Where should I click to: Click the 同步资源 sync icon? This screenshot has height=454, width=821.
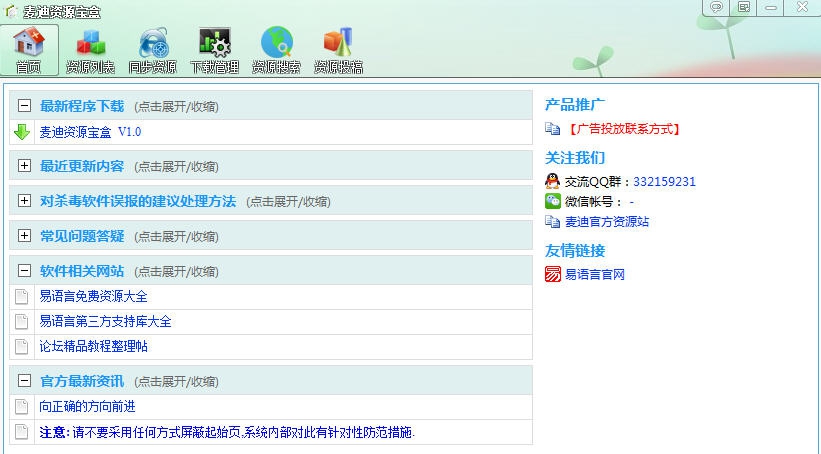[x=152, y=50]
